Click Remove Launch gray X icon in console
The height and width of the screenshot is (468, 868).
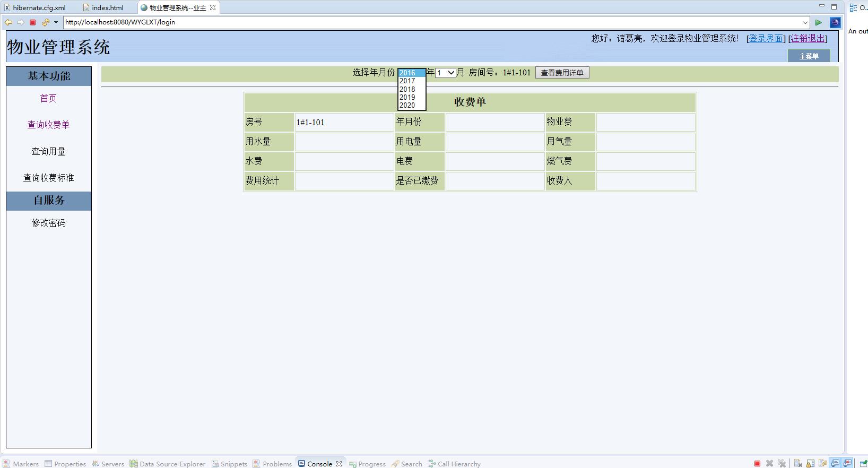769,463
